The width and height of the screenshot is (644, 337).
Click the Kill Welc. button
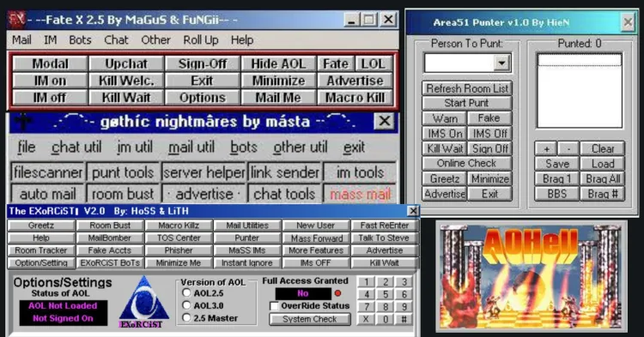pos(126,81)
